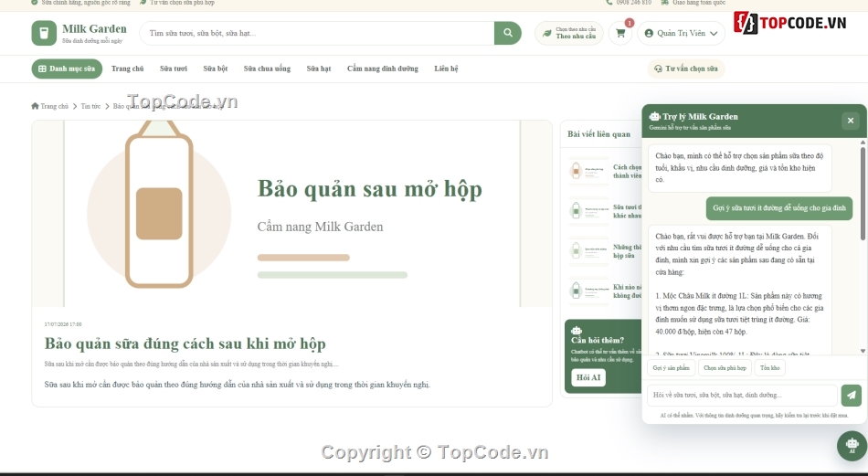Open the Danh mục sữa category menu

[x=67, y=69]
